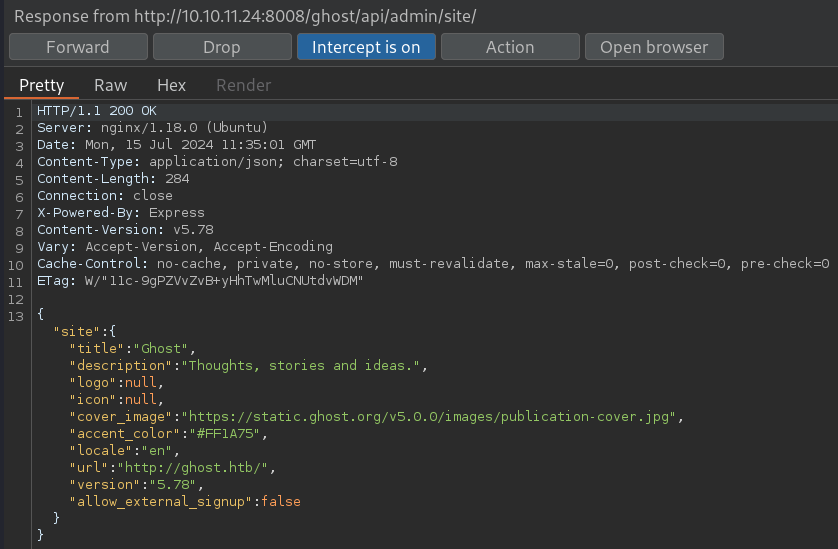Click the 'X-Powered-By: Express' header

click(x=121, y=213)
